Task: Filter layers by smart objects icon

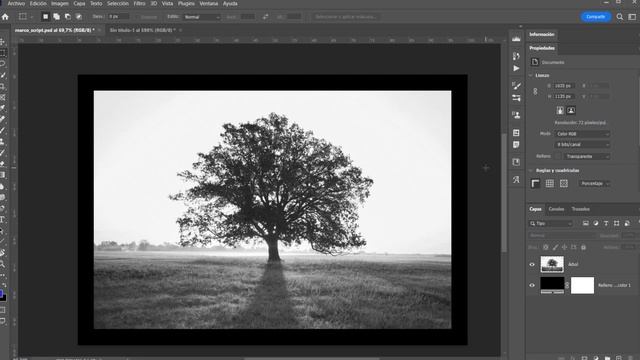Action: 627,223
